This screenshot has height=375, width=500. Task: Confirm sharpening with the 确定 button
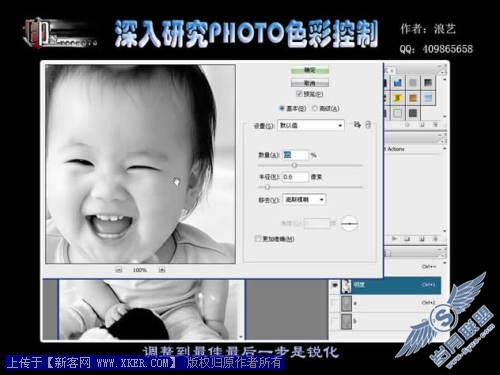point(310,70)
